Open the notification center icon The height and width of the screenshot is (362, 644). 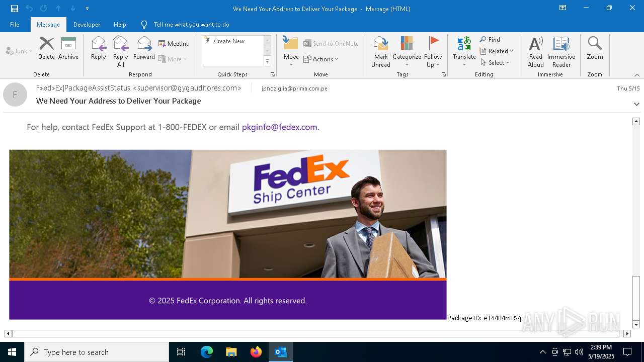click(x=627, y=352)
